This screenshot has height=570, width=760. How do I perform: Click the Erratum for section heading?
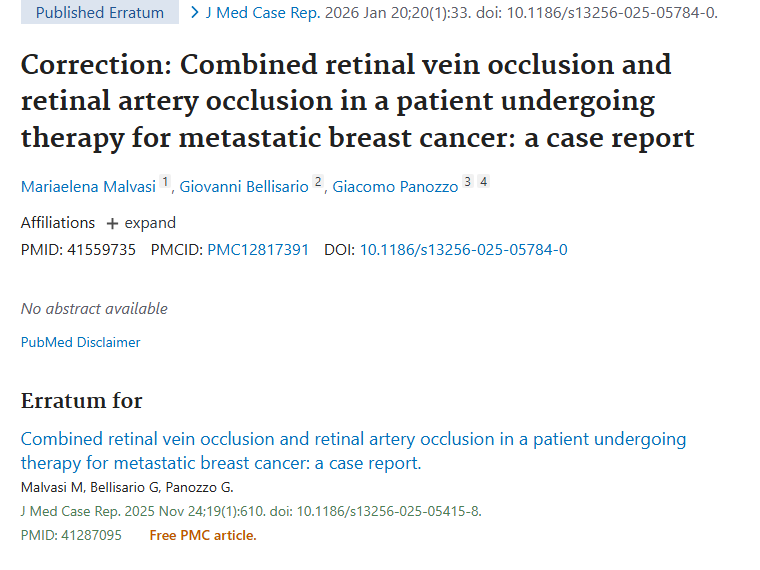[82, 401]
